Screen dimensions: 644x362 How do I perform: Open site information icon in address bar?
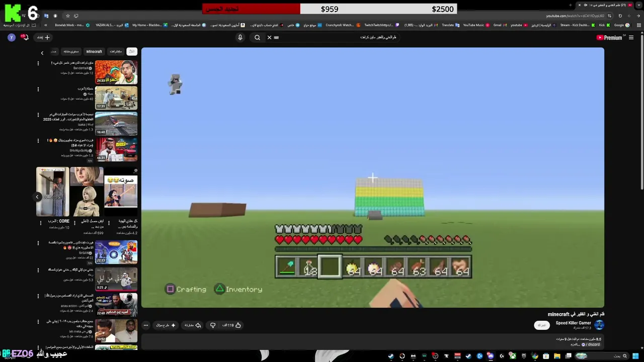coord(610,16)
